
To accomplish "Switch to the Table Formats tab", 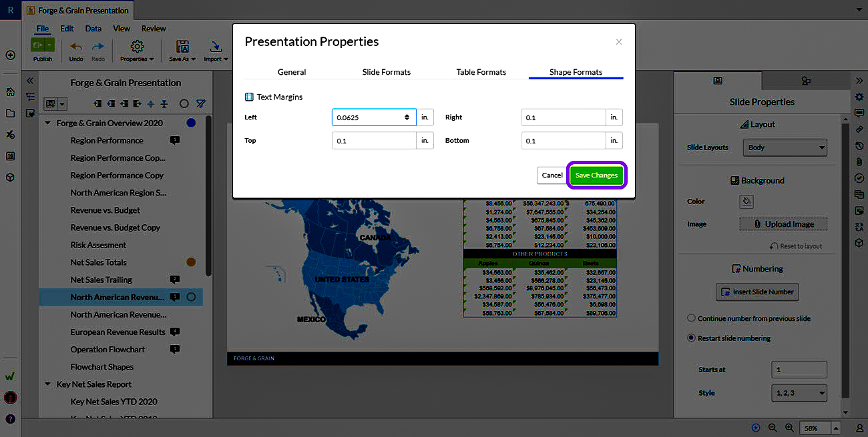I will click(x=481, y=72).
